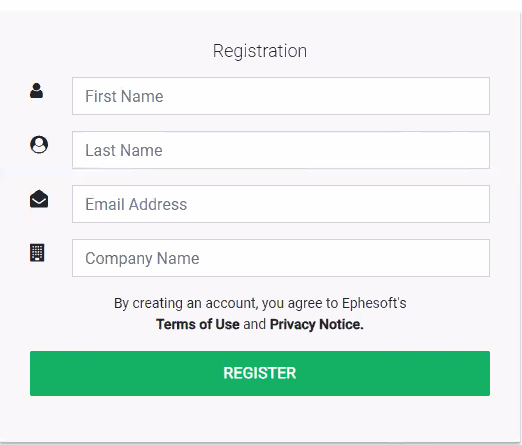
Task: Click the person silhouette icon beside First Name
Action: [37, 91]
